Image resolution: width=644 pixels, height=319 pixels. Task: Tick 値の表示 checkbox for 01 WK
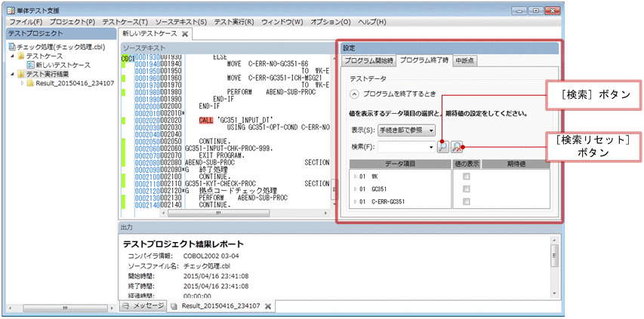[x=466, y=176]
